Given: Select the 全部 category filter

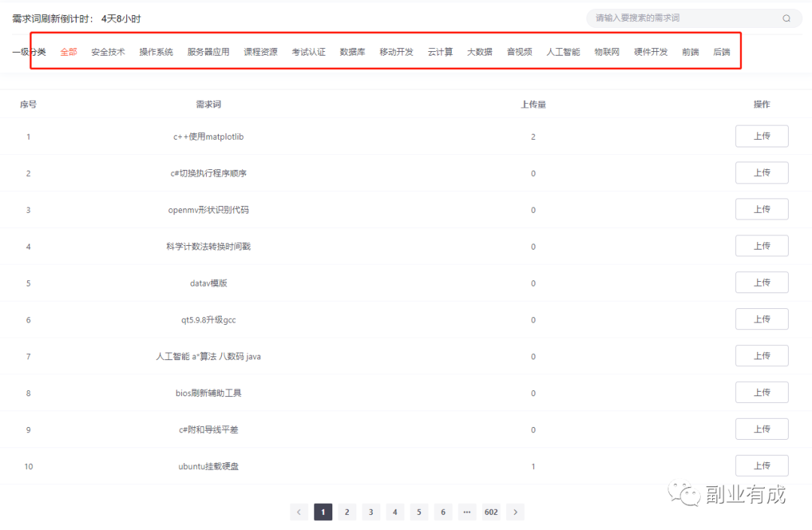Looking at the screenshot, I should (68, 52).
